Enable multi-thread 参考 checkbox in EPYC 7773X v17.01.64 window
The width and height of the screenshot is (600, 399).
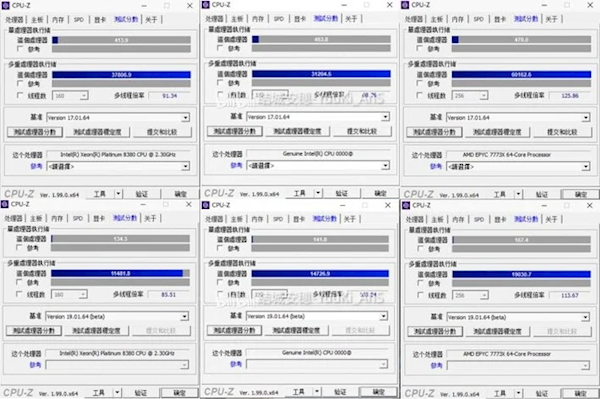(420, 83)
